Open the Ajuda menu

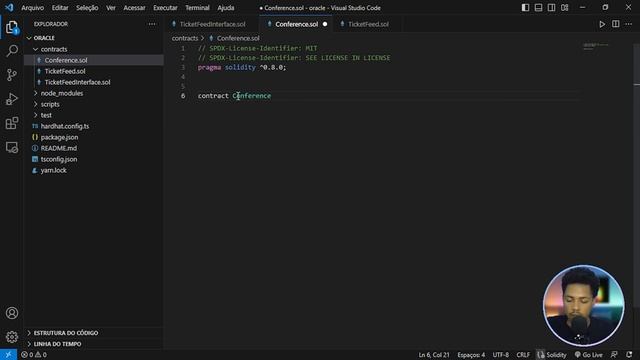tap(226, 8)
